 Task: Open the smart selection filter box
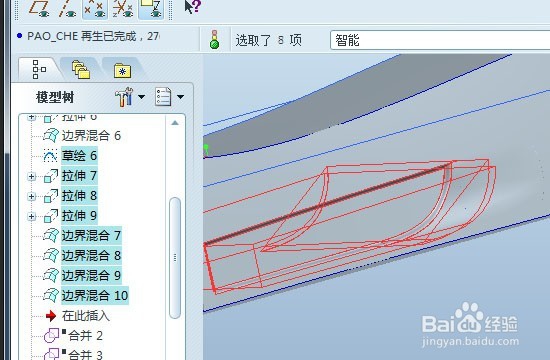point(440,40)
